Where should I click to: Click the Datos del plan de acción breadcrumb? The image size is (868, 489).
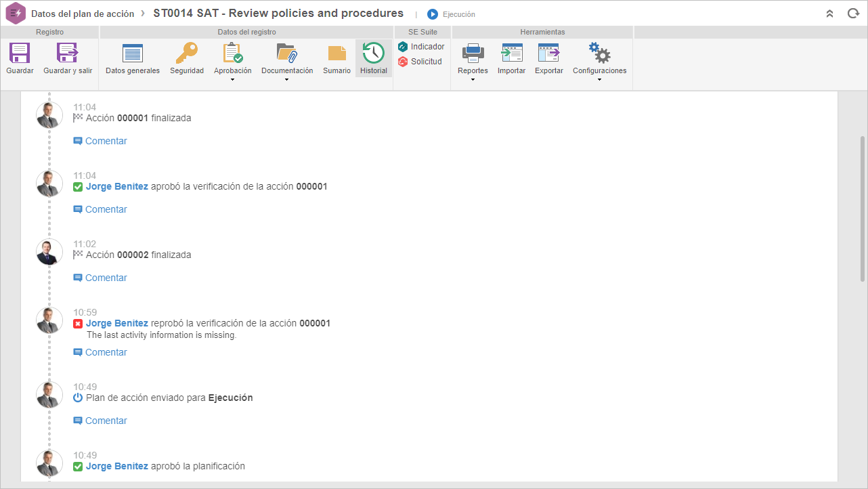(83, 14)
